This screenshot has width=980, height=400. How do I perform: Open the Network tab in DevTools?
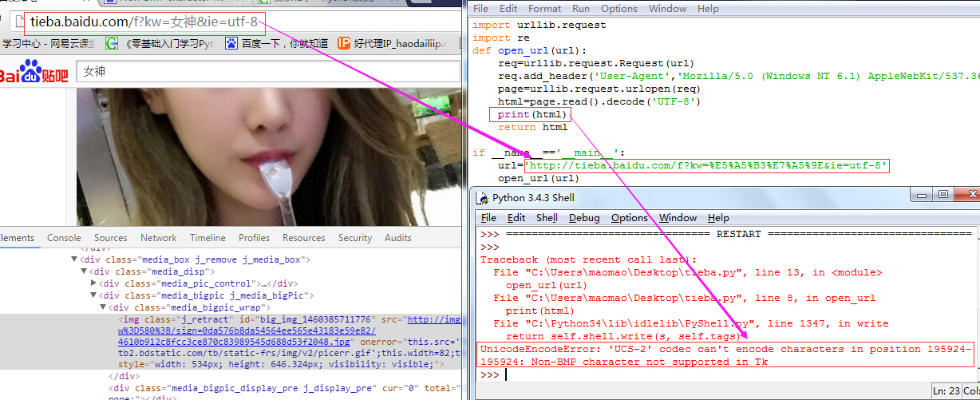pyautogui.click(x=158, y=238)
